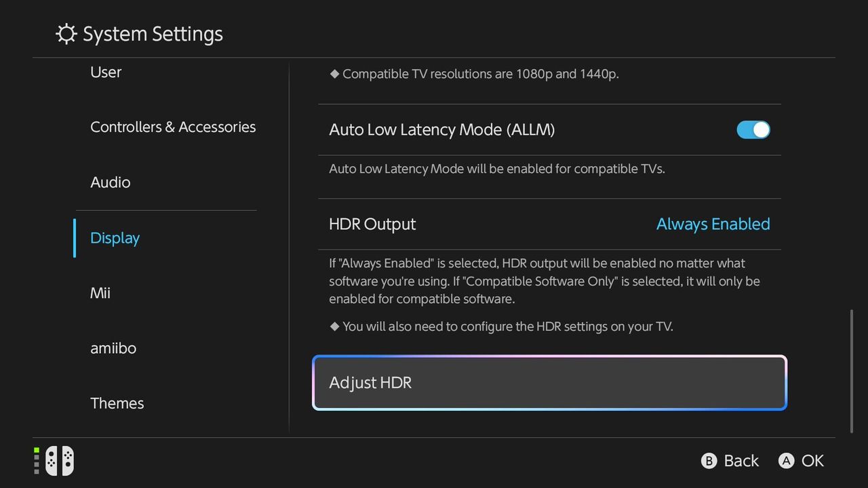Click the Joy-Con controller icon
The width and height of the screenshot is (868, 488).
[60, 461]
